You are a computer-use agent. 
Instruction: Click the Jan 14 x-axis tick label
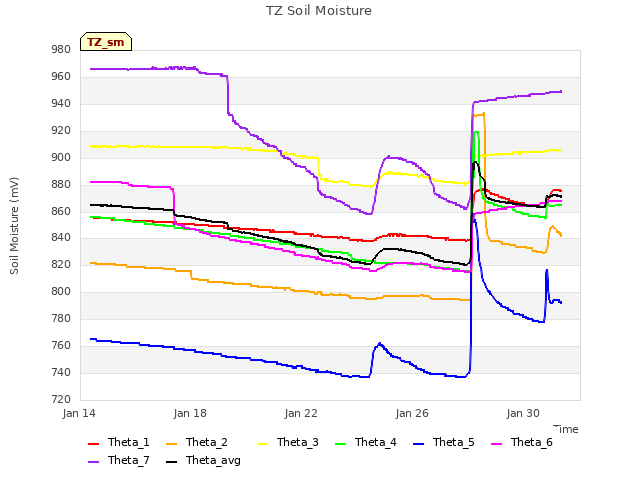click(x=79, y=413)
